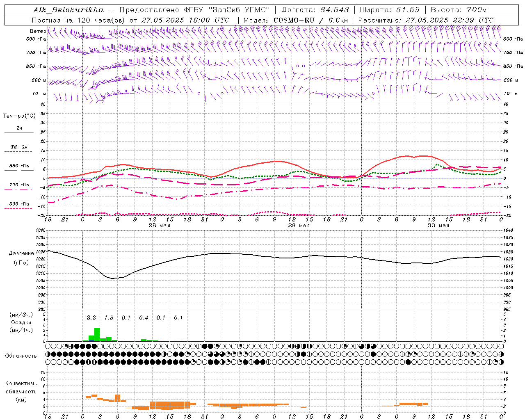
Task: Click the station name Alk_Belokurikha in header
Action: [68, 10]
